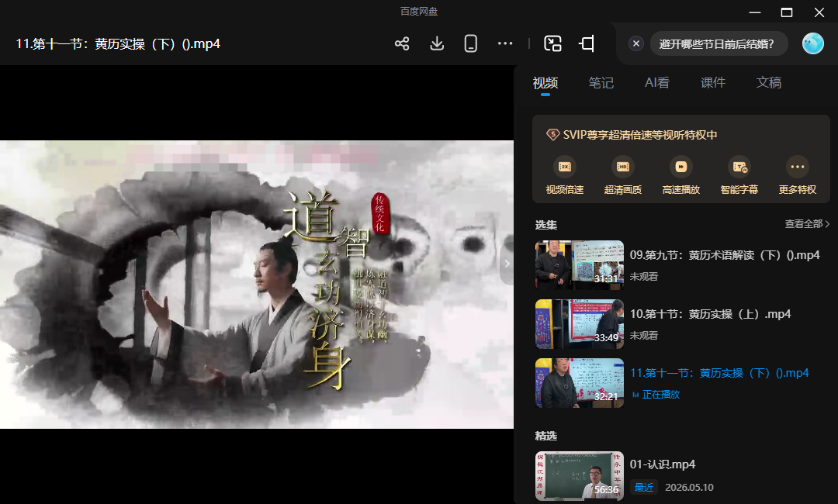
Task: Click the video playback area
Action: tap(257, 284)
